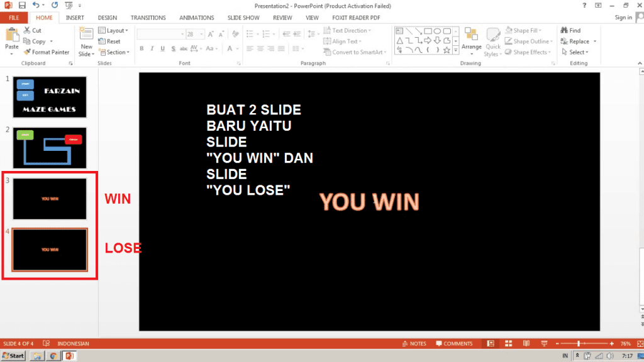Undo the last action
The height and width of the screenshot is (362, 644).
point(36,5)
